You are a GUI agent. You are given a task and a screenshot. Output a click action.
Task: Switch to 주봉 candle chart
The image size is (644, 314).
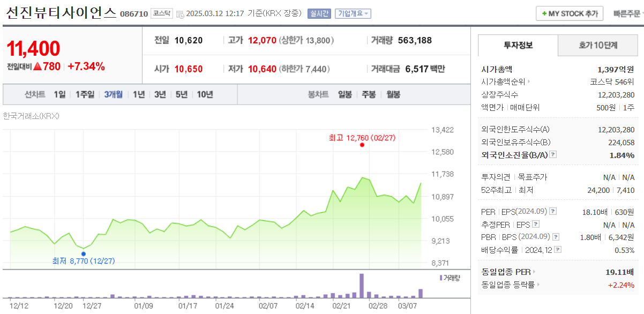(369, 94)
